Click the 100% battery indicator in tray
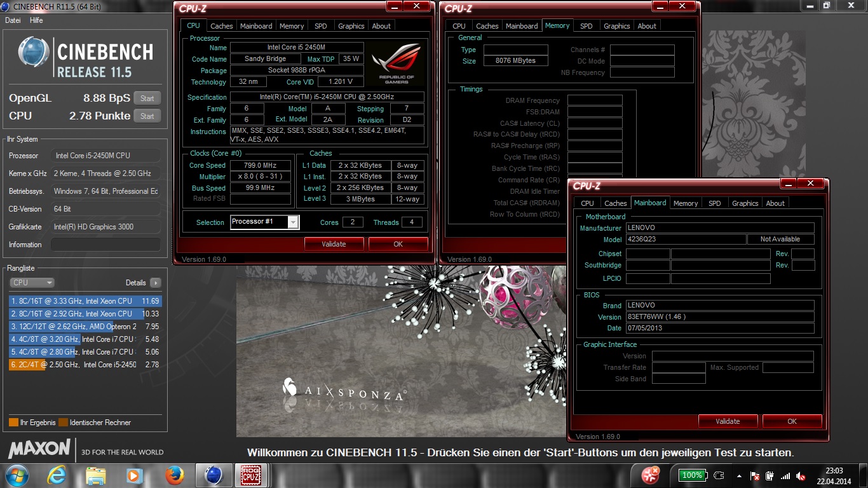 coord(691,475)
